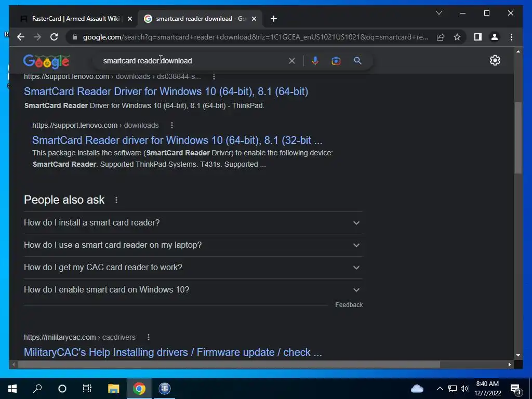Expand 'How do I use a smart card reader on my laptop?'
532x399 pixels.
point(193,245)
